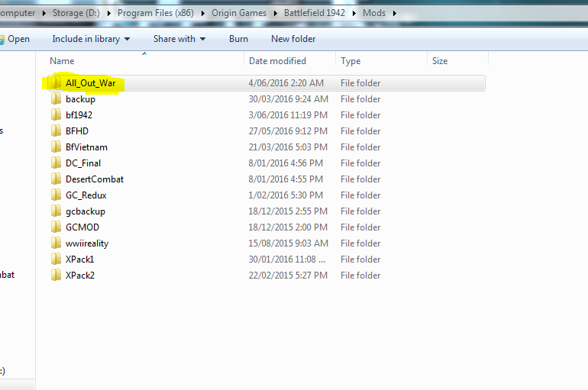Expand breadcrumb arrow after Storage (D:)

[x=108, y=13]
